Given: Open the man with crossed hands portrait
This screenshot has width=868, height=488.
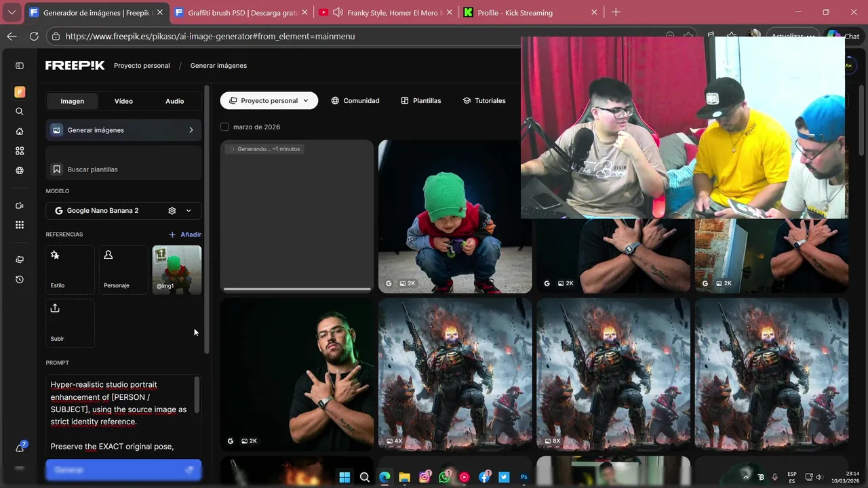Looking at the screenshot, I should click(297, 375).
